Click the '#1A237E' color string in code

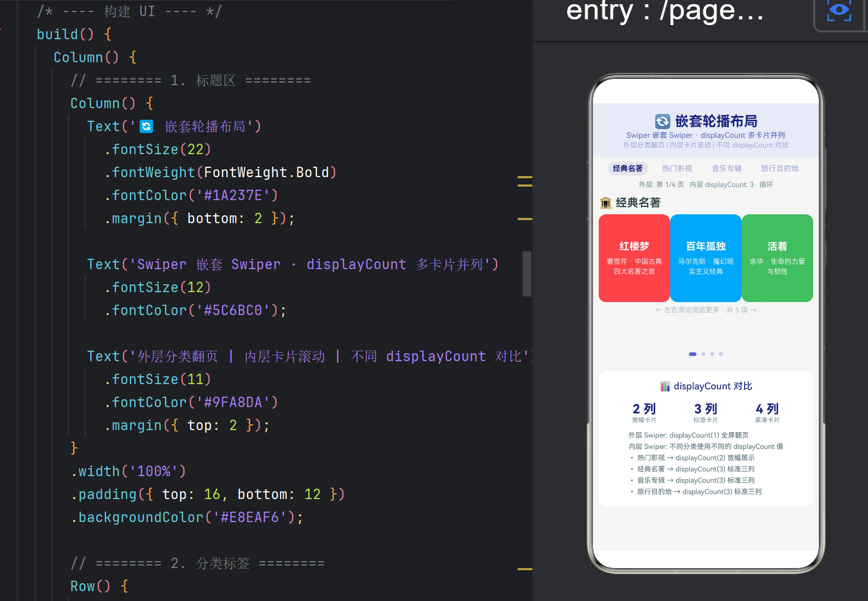233,195
